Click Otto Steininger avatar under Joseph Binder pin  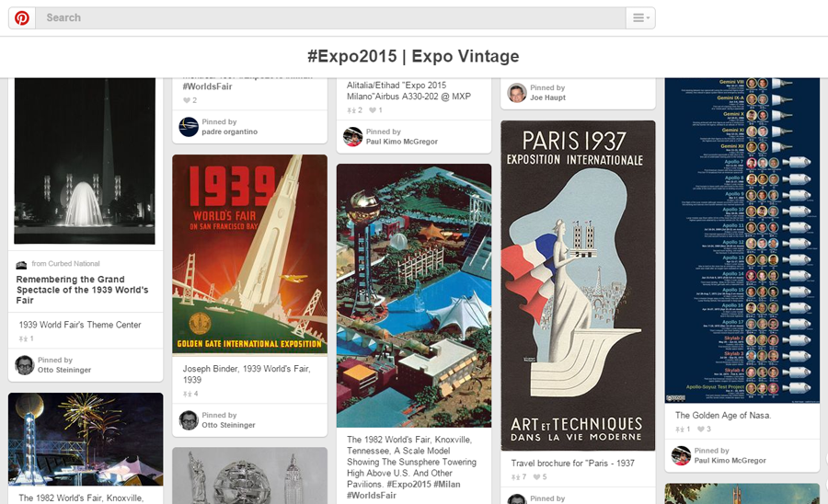189,420
